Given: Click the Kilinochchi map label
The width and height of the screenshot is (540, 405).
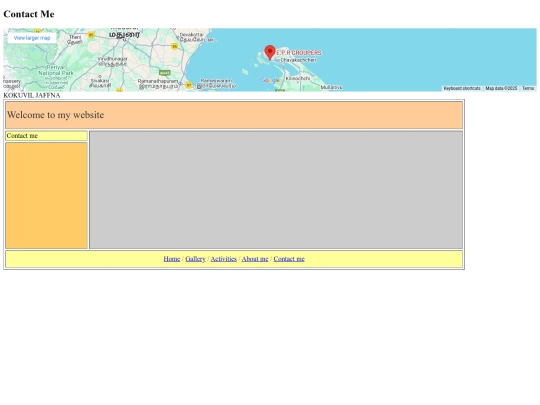Looking at the screenshot, I should click(x=298, y=79).
